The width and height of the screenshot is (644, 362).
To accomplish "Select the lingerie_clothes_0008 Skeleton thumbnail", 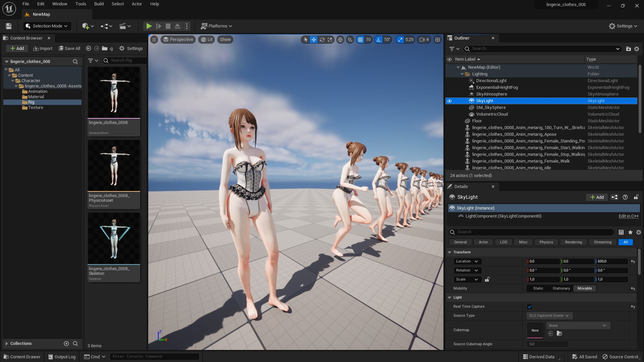I will (x=114, y=239).
